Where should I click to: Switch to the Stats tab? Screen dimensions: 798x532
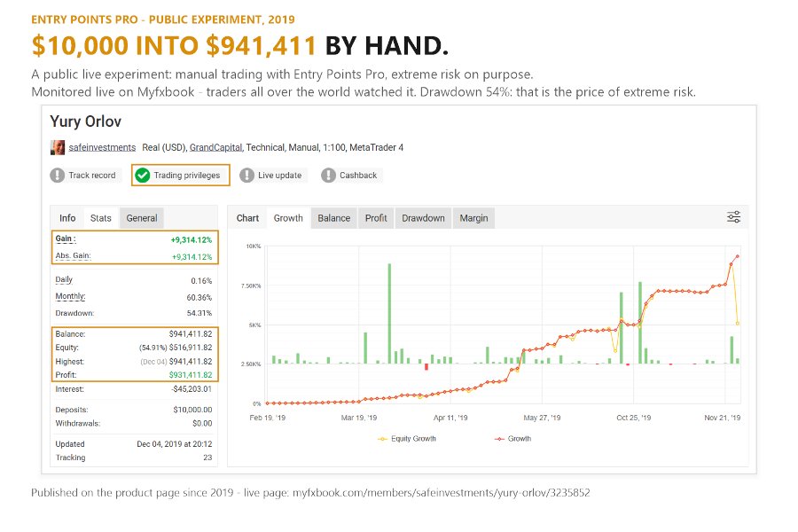[x=101, y=218]
